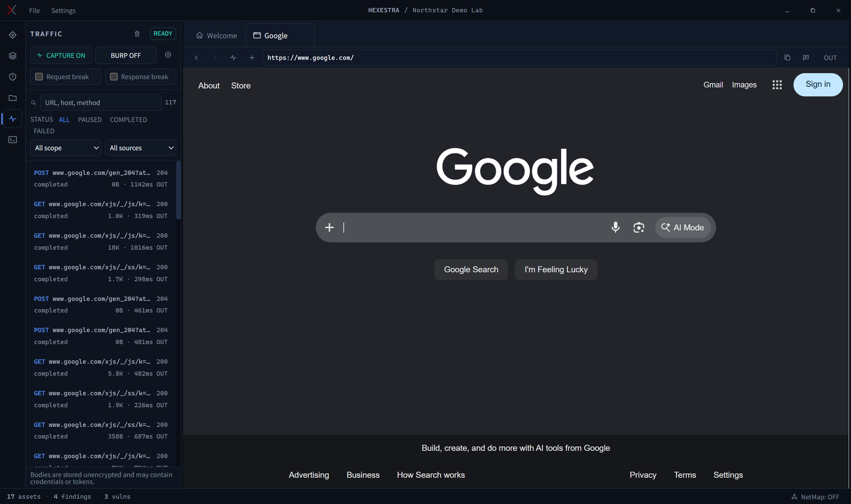The height and width of the screenshot is (504, 851).
Task: Focus the Google search text box
Action: 474,228
